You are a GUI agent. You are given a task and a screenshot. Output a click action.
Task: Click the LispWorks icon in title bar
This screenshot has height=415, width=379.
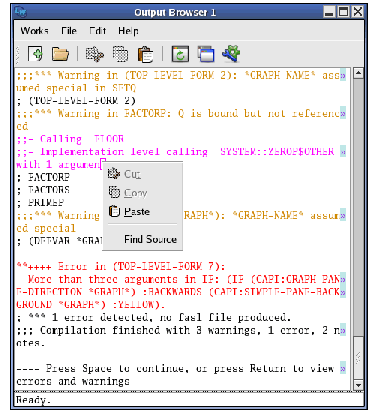point(20,12)
